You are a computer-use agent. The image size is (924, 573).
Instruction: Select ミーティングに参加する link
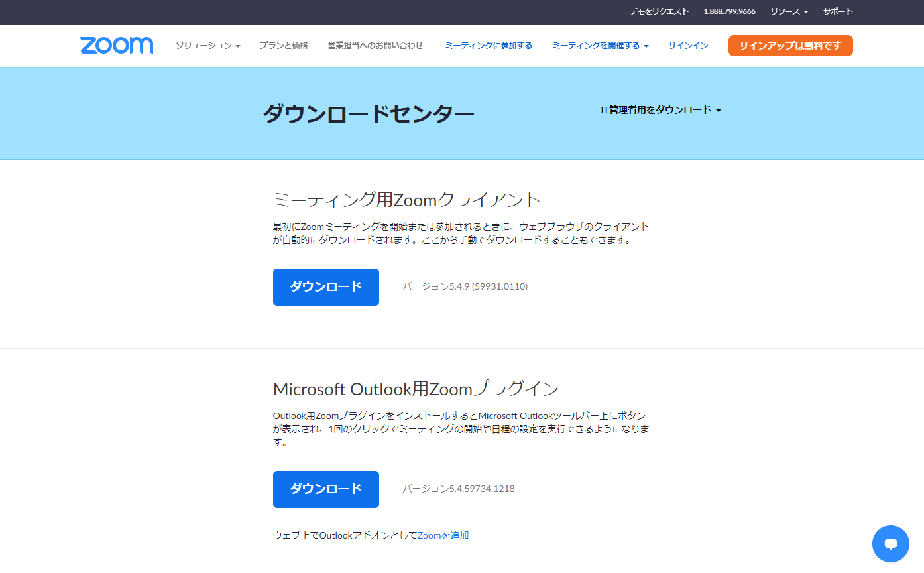click(489, 46)
